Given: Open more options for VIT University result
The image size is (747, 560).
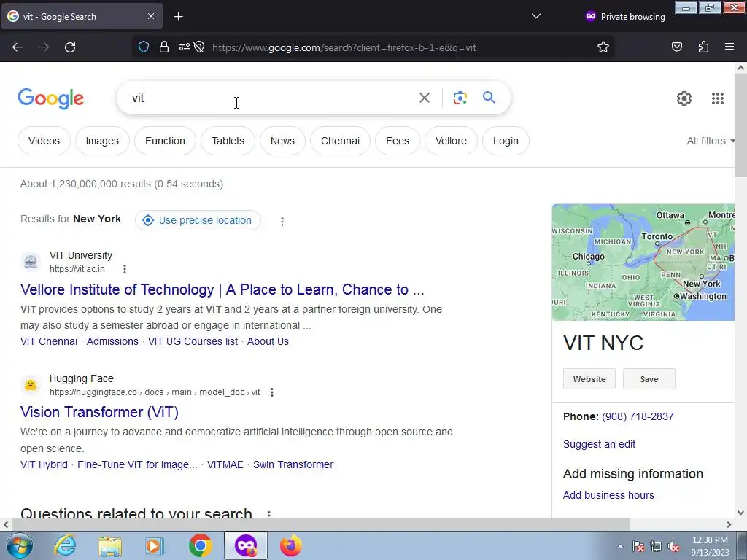Looking at the screenshot, I should coord(124,269).
